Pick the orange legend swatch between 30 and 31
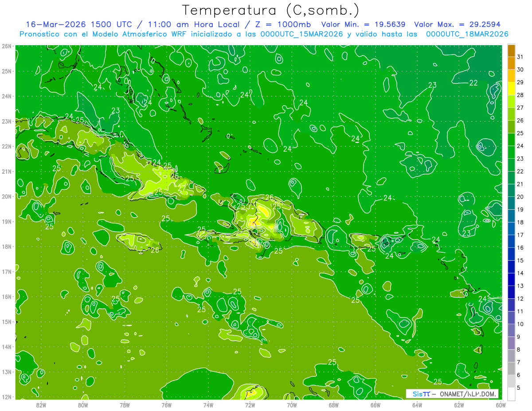This screenshot has width=532, height=411. tap(511, 63)
